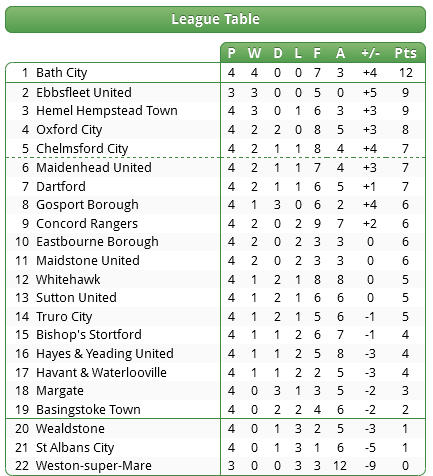Click Concord Rangers in the table
The image size is (433, 476).
click(87, 224)
